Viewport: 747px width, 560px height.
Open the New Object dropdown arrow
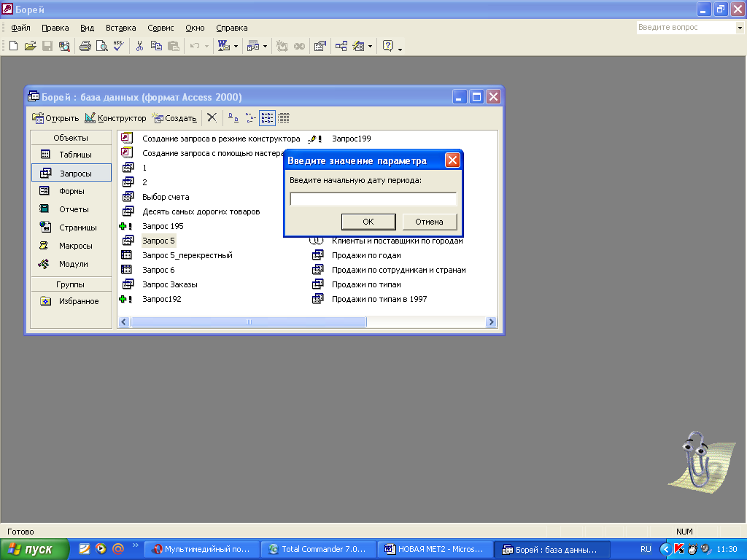(x=370, y=46)
